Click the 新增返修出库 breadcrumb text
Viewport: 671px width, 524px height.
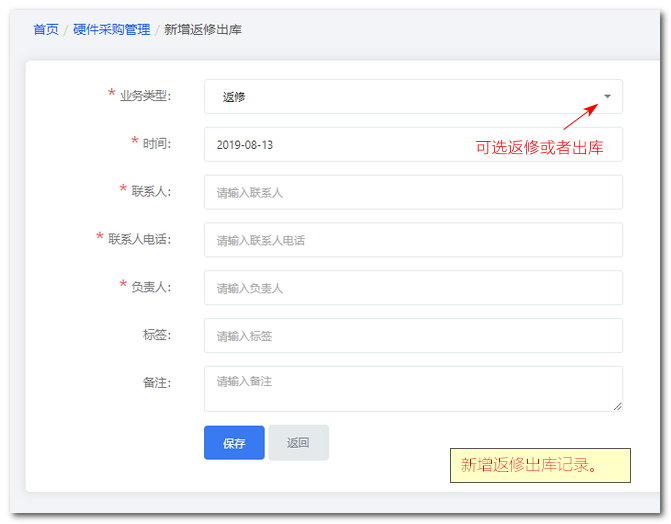click(203, 30)
